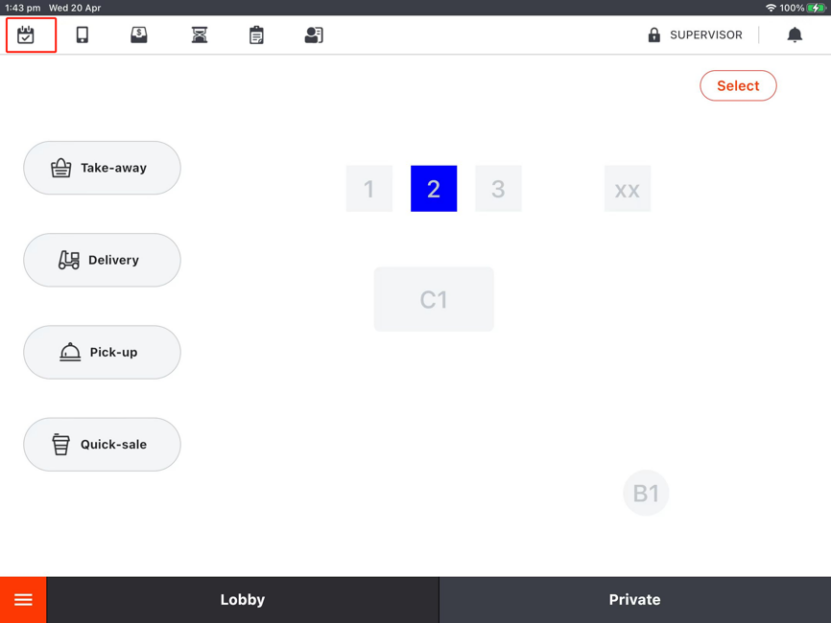This screenshot has height=623, width=831.
Task: Select table 1 on floor plan
Action: (369, 189)
